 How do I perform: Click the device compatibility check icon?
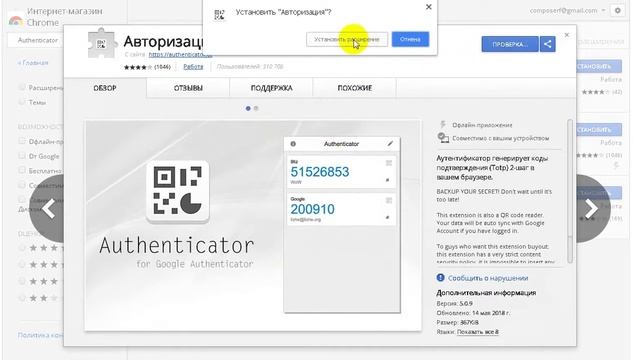click(443, 138)
